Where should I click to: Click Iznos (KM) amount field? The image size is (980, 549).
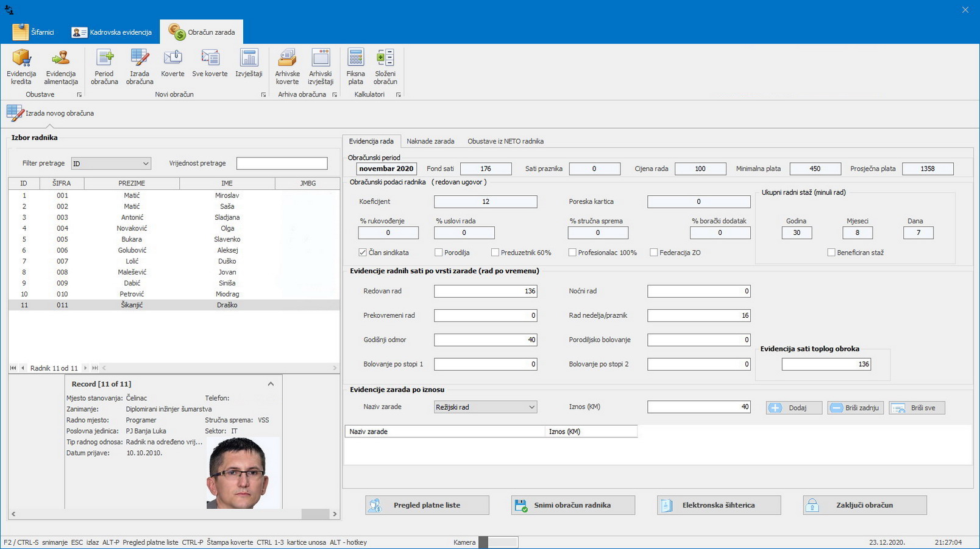[699, 407]
